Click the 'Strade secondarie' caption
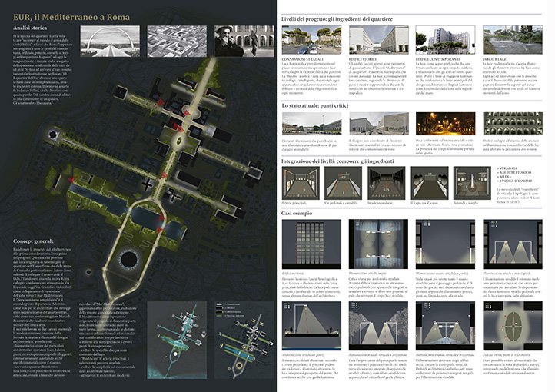The width and height of the screenshot is (555, 392). [x=379, y=203]
